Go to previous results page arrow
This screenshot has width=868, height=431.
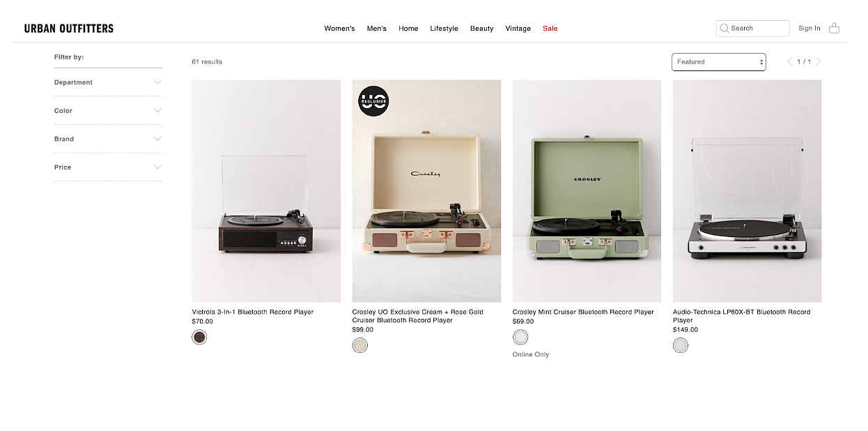coord(790,61)
